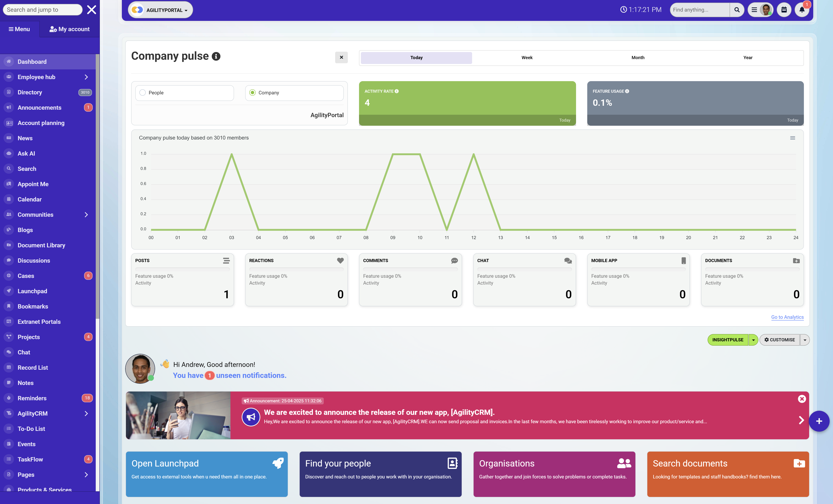The height and width of the screenshot is (504, 833).
Task: Click the search magnifier button
Action: tap(737, 10)
